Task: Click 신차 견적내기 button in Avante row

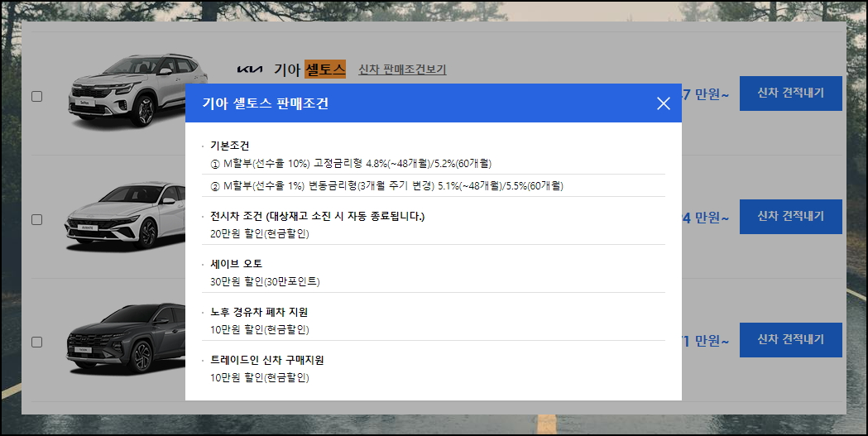Action: click(x=790, y=216)
